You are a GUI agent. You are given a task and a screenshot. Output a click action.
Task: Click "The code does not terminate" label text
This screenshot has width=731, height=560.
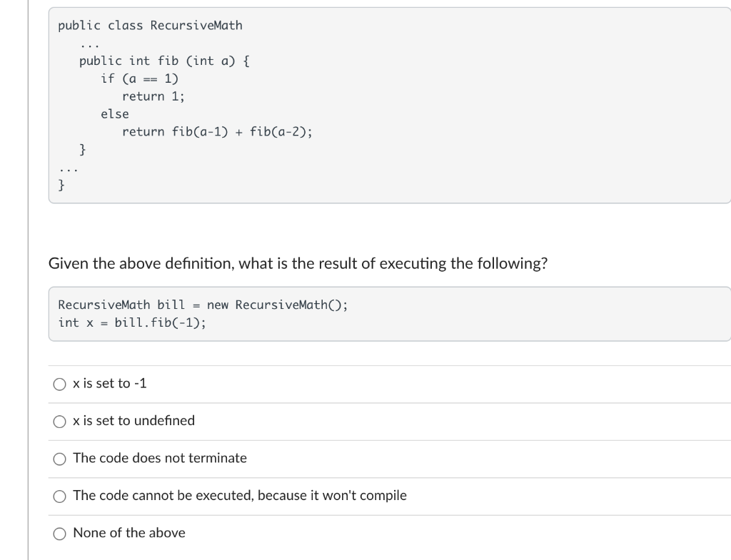(x=160, y=458)
